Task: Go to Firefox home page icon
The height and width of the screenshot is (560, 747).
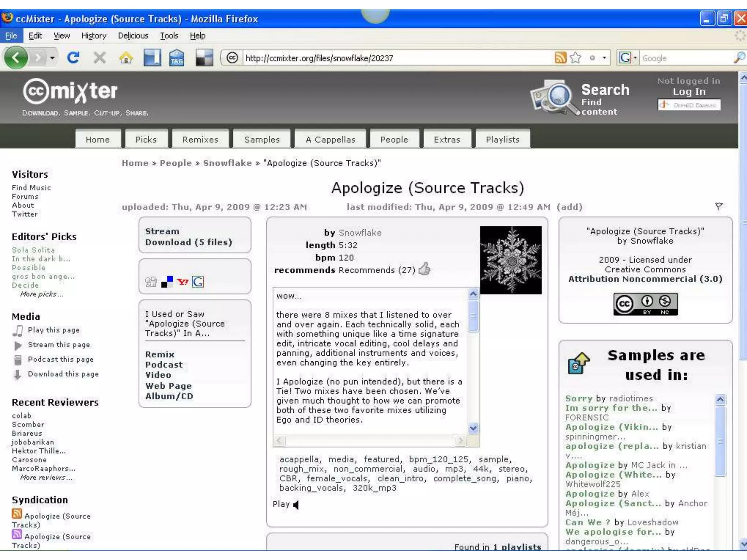Action: click(x=125, y=58)
